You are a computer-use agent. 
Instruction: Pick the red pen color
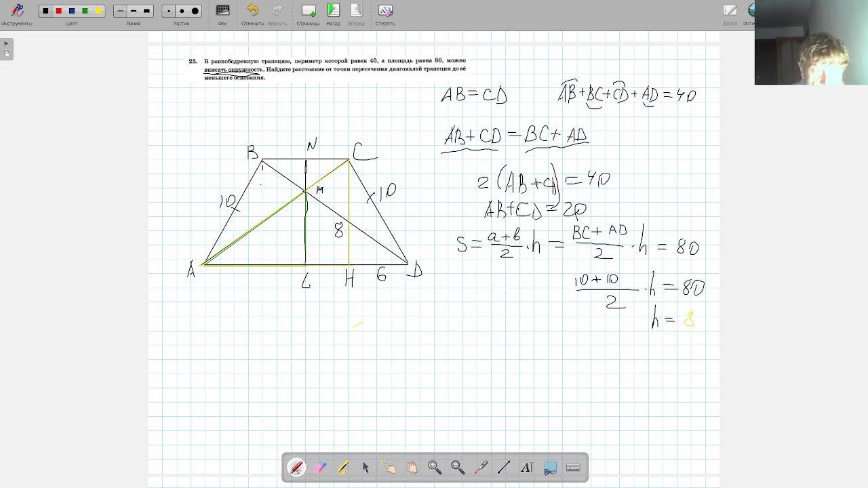[x=58, y=11]
